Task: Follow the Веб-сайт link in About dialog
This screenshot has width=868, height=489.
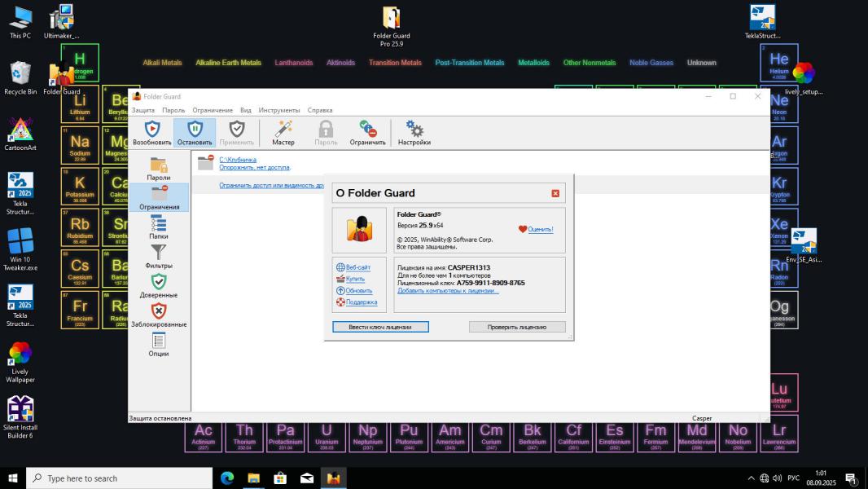Action: coord(357,267)
